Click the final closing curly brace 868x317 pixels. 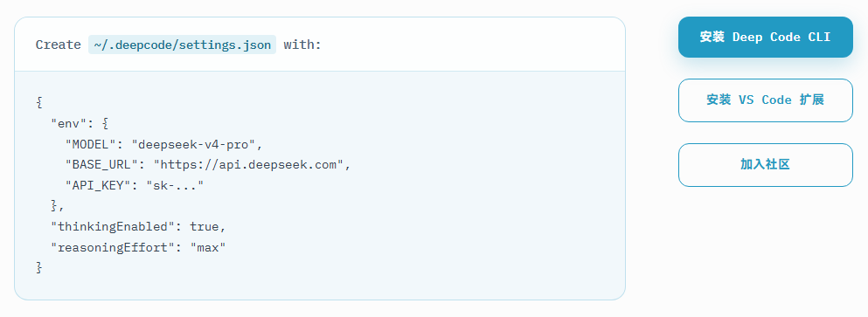[39, 268]
